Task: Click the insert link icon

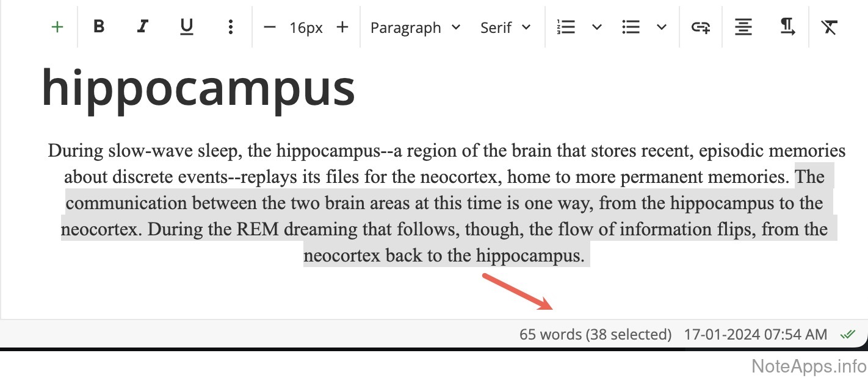Action: click(x=700, y=27)
